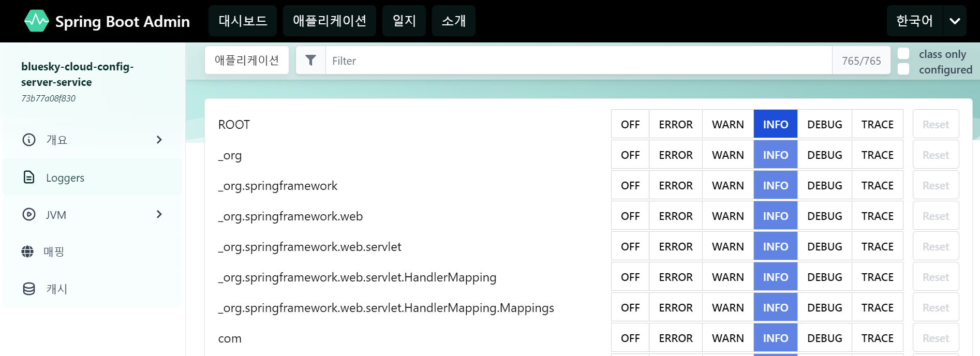Click the 매핑 globe icon
Viewport: 980px width, 356px height.
click(27, 251)
